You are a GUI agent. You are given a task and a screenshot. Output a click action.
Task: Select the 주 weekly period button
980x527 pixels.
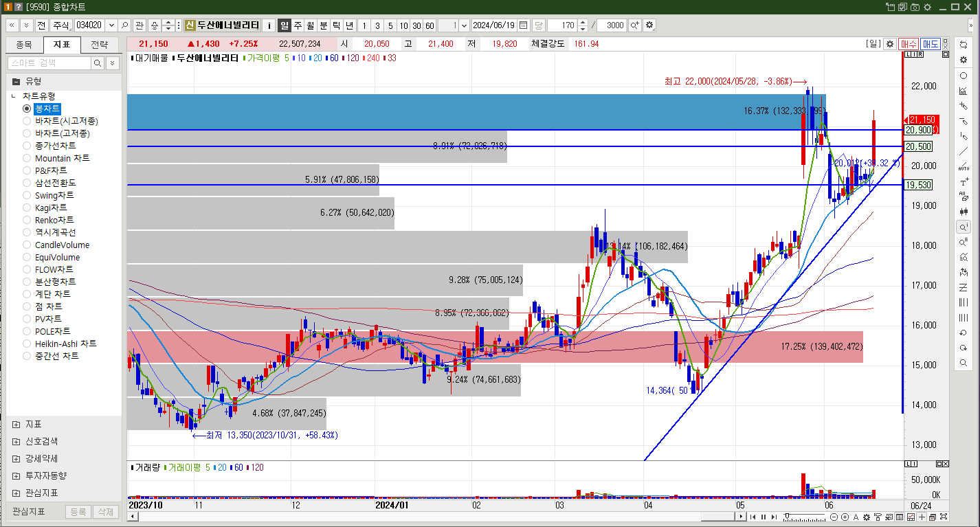tap(298, 25)
